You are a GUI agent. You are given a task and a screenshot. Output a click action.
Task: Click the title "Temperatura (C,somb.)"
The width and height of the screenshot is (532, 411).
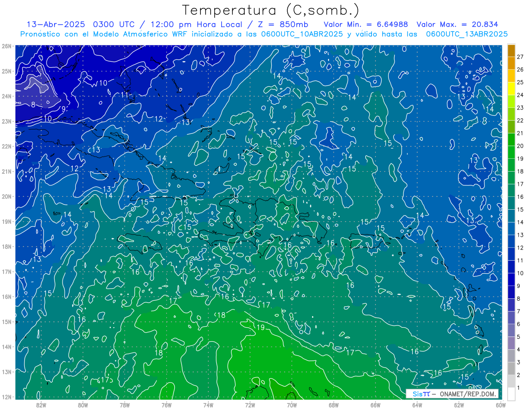pos(270,10)
